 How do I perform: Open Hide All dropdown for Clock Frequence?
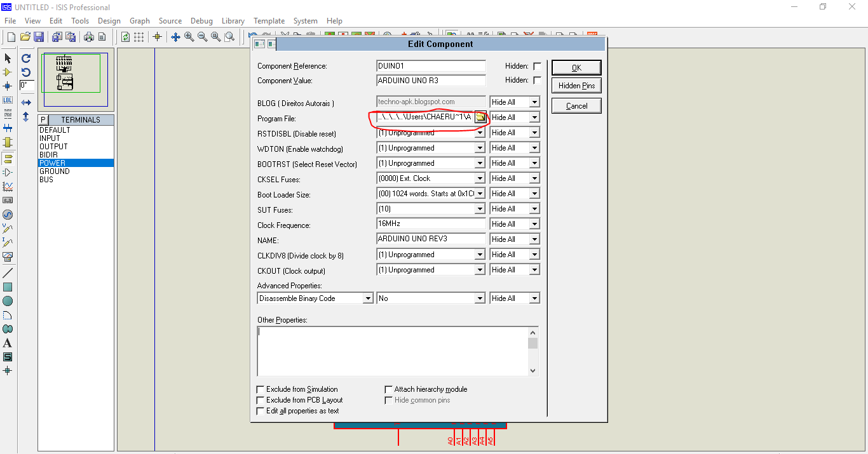click(534, 224)
